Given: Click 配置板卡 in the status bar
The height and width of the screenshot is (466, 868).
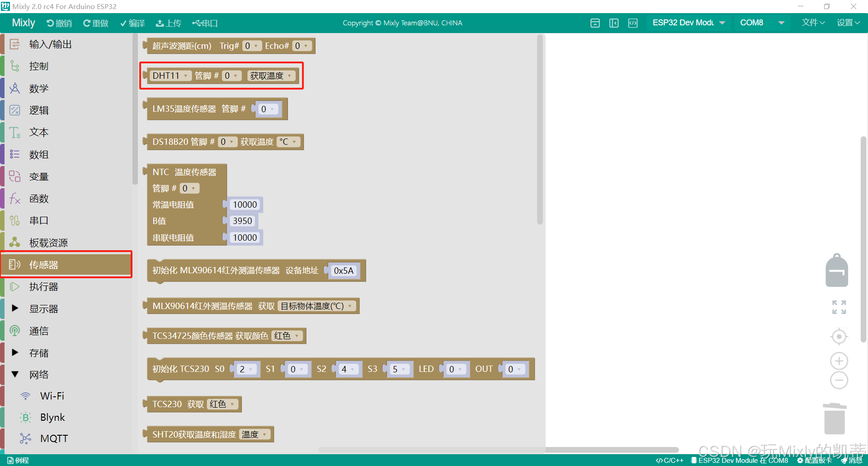Looking at the screenshot, I should [x=816, y=460].
